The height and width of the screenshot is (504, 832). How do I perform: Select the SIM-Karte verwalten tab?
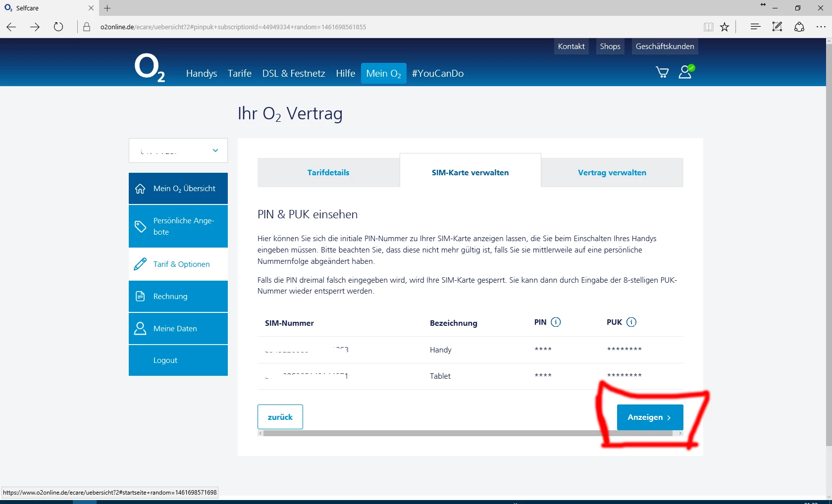point(470,170)
